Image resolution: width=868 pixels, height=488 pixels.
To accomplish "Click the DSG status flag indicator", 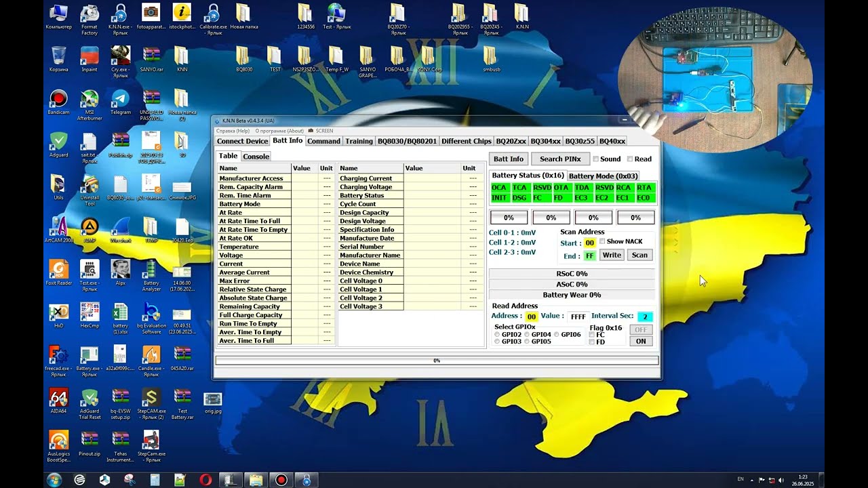I will coord(519,197).
